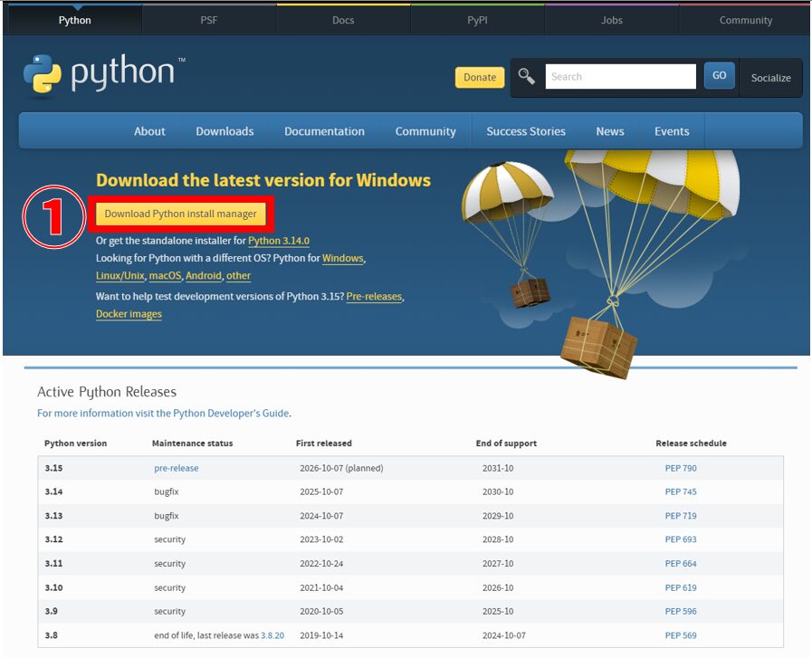Image resolution: width=812 pixels, height=658 pixels.
Task: Open the PyPI site tab
Action: [x=477, y=19]
